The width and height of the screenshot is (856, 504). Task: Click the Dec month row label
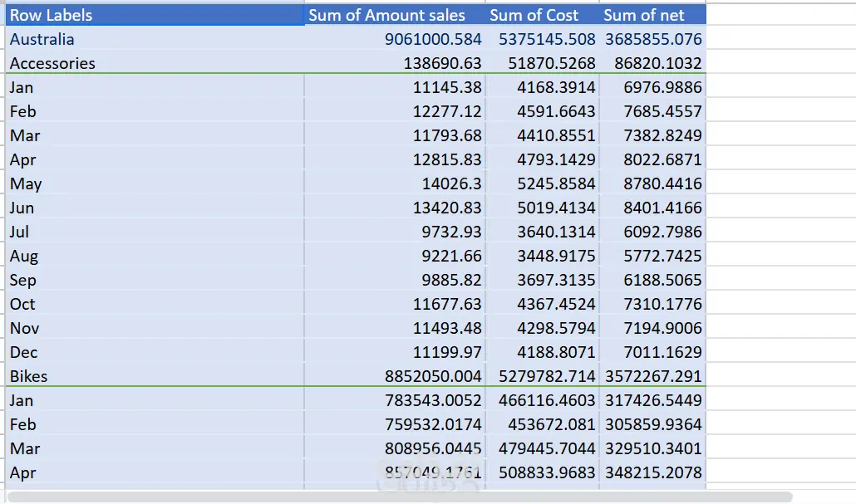(x=24, y=352)
